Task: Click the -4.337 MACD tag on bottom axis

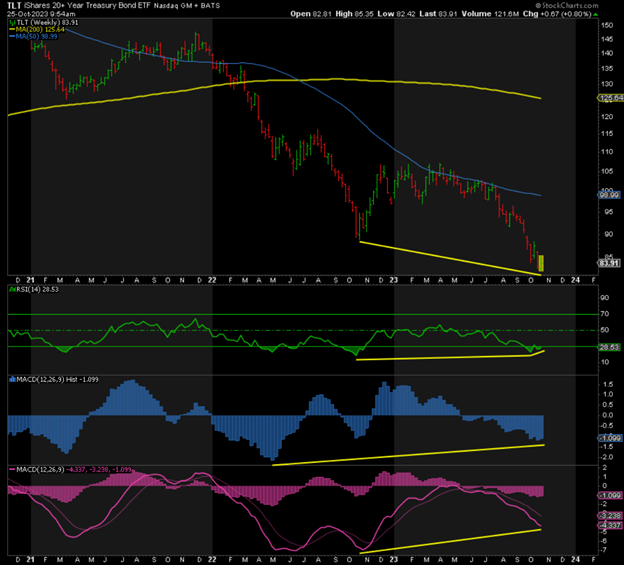Action: pyautogui.click(x=610, y=525)
